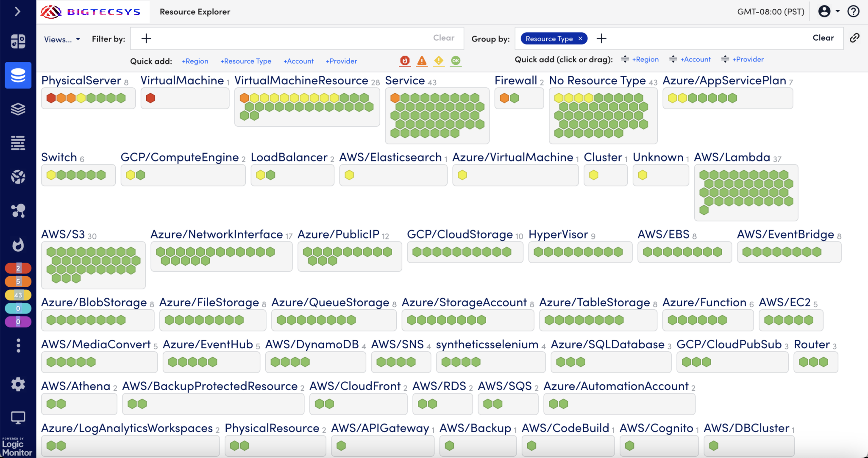Quick add +Provider filter
This screenshot has height=458, width=868.
(x=341, y=61)
